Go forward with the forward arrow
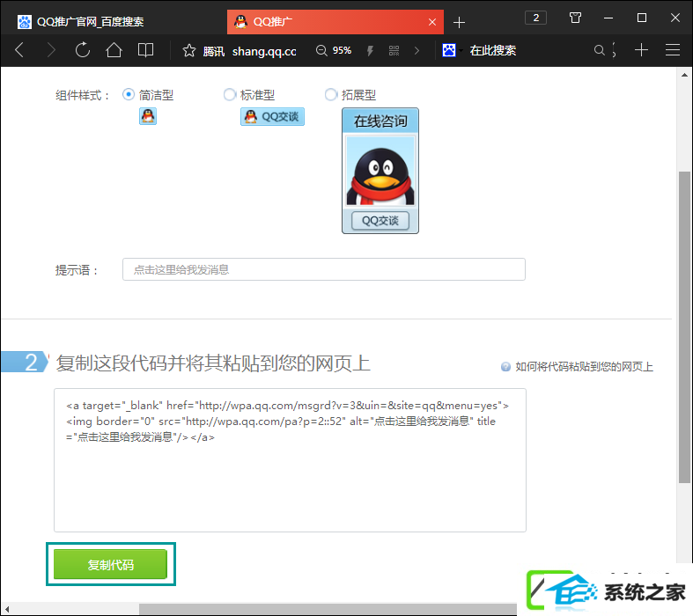693x616 pixels. click(51, 50)
